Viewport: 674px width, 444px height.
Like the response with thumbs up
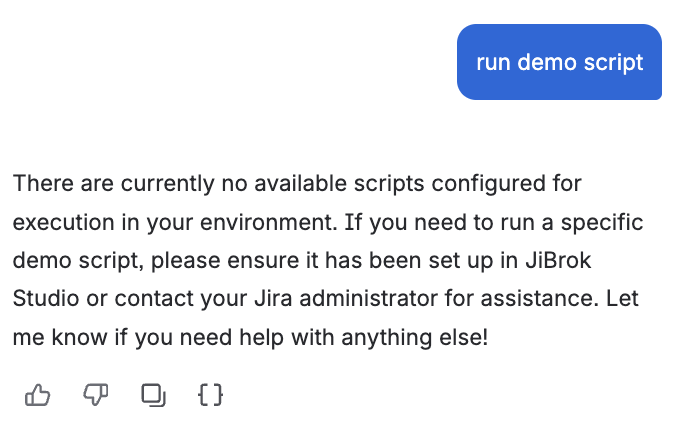(x=38, y=395)
